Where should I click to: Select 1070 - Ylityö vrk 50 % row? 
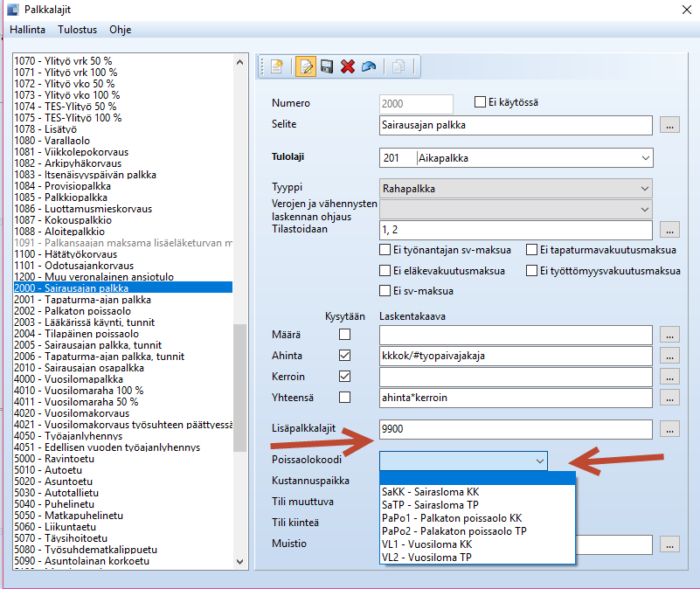coord(122,61)
